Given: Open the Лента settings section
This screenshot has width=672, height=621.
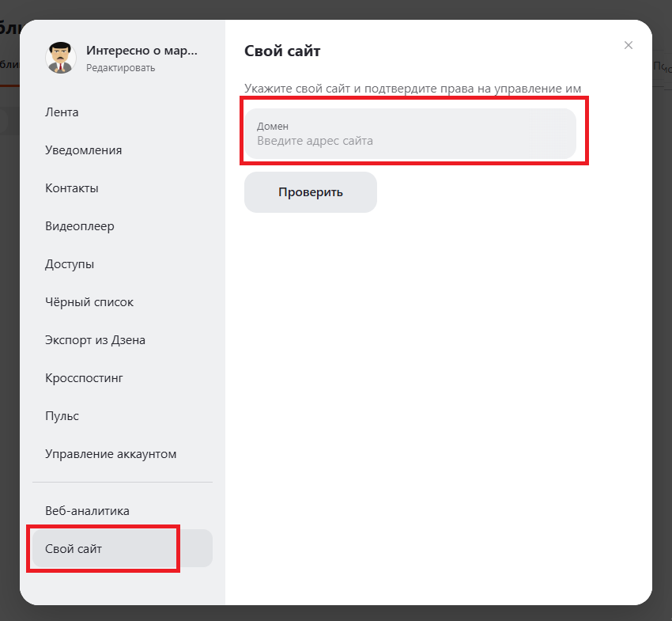Looking at the screenshot, I should 62,112.
